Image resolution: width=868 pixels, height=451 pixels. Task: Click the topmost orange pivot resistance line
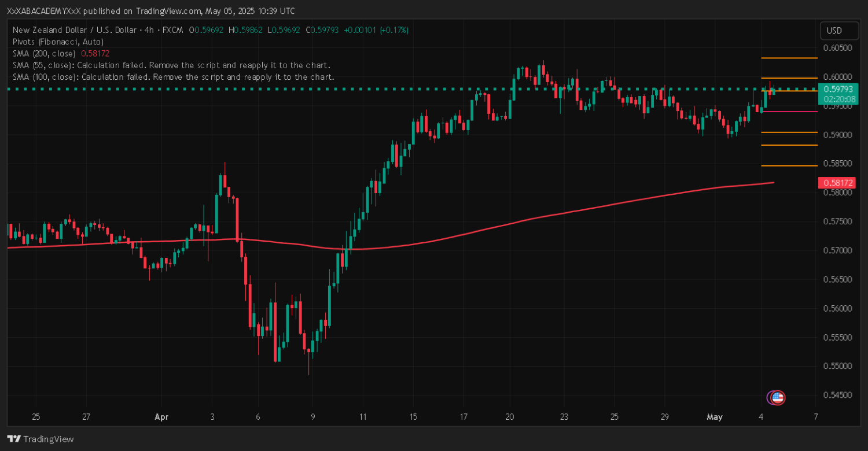tap(788, 58)
